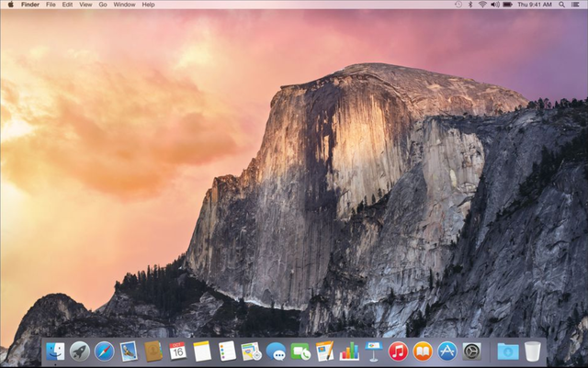Open the App Store in Dock
Screen dimensions: 588x368
(447, 351)
